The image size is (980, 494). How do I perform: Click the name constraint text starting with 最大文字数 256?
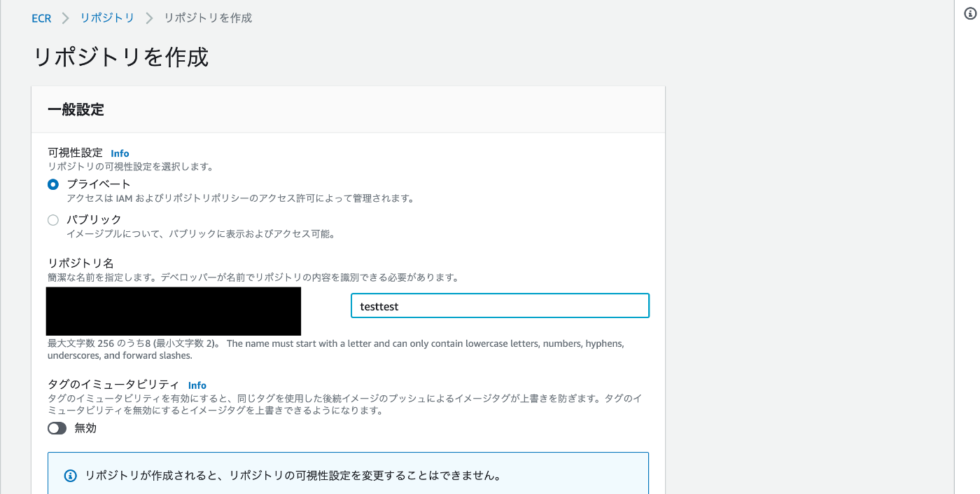point(336,350)
